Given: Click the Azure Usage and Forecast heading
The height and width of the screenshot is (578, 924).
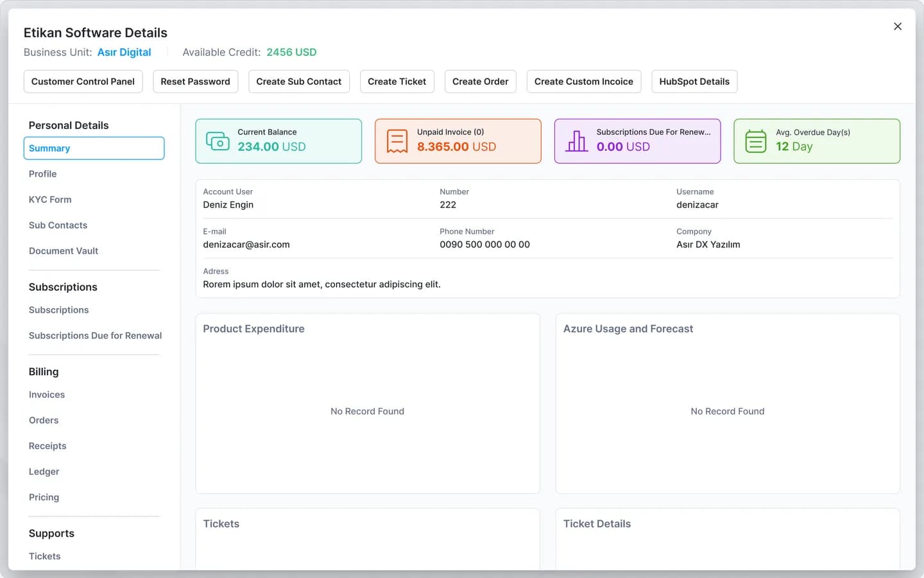Looking at the screenshot, I should [x=628, y=329].
